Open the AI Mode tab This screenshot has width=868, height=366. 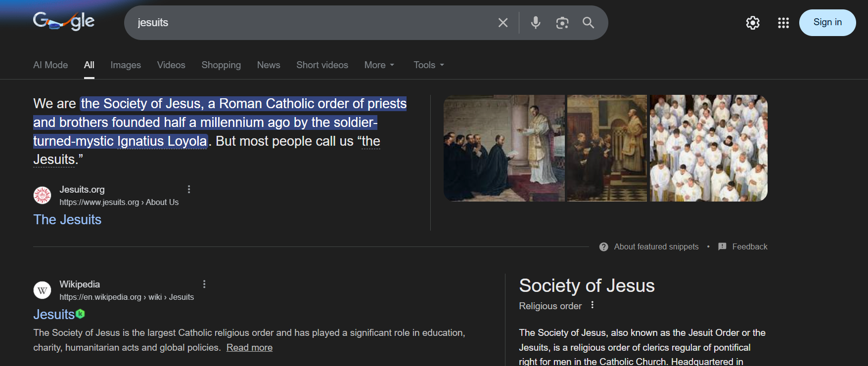[50, 65]
